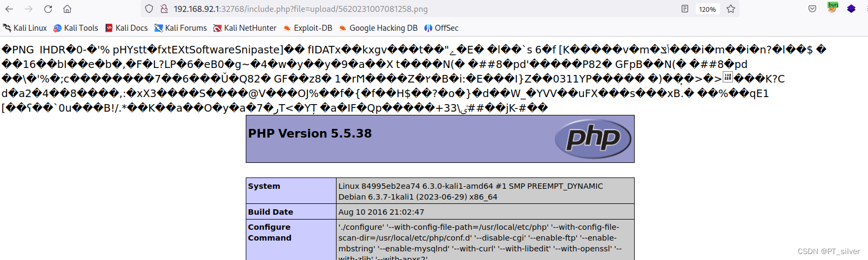868x260 pixels.
Task: Open the Pocket save icon
Action: click(x=812, y=9)
